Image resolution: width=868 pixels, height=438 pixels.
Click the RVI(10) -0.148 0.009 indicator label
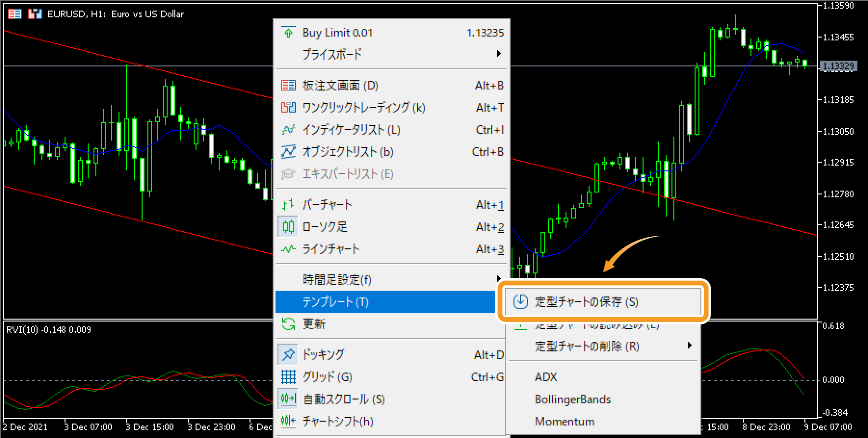pyautogui.click(x=48, y=330)
